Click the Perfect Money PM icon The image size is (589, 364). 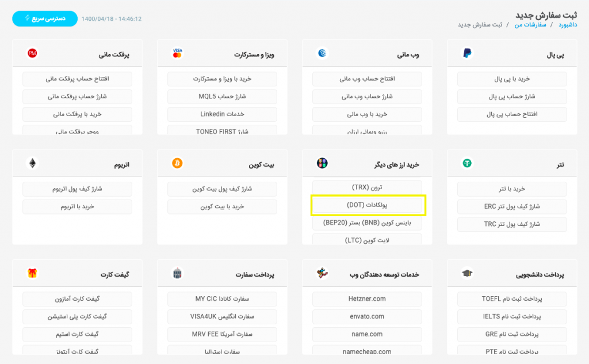pyautogui.click(x=32, y=53)
